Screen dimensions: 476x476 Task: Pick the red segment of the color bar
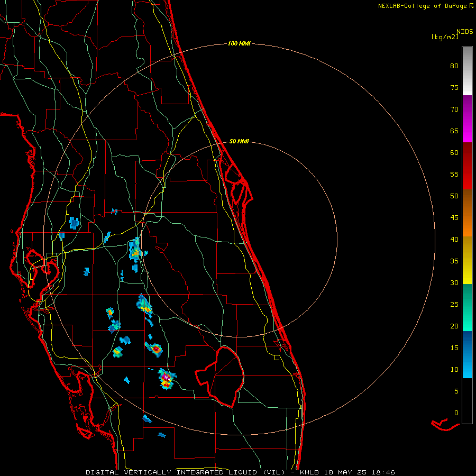(467, 166)
